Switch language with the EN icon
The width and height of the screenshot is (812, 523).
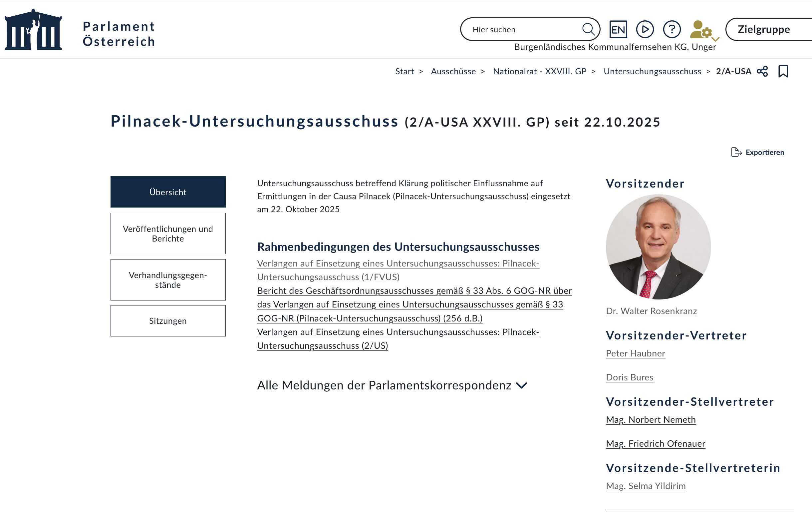(618, 29)
